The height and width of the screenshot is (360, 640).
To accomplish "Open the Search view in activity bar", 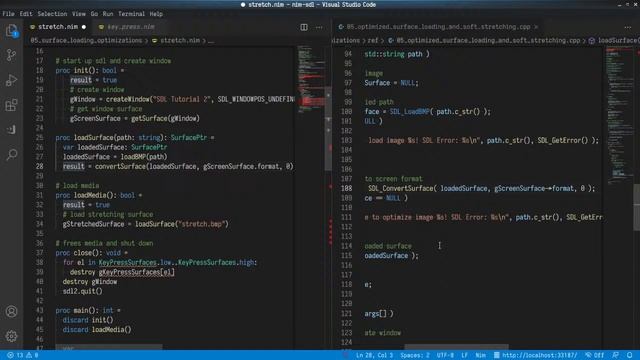I will (11, 154).
